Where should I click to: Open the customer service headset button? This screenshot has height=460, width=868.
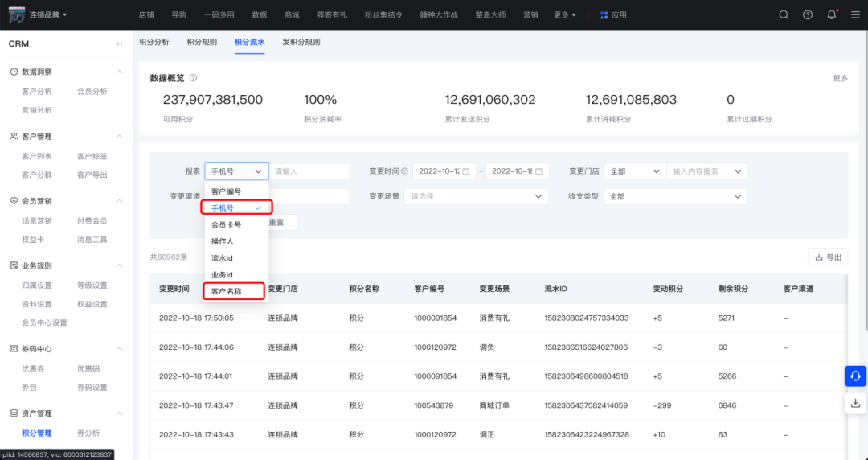pos(855,376)
